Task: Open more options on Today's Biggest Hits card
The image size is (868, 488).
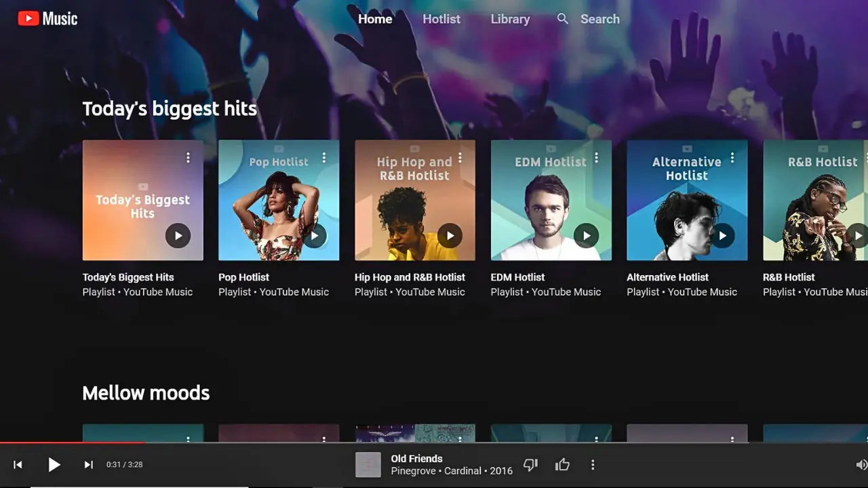Action: (188, 158)
